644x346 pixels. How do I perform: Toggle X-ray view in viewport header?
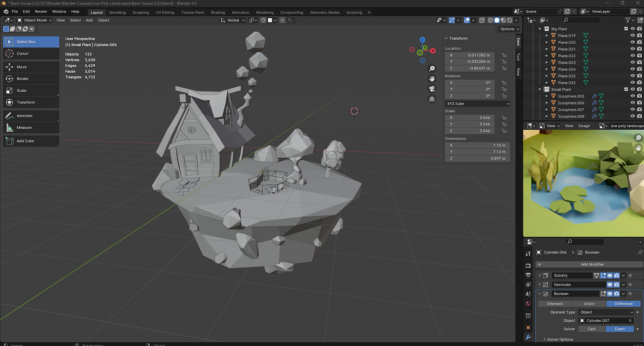tap(483, 20)
